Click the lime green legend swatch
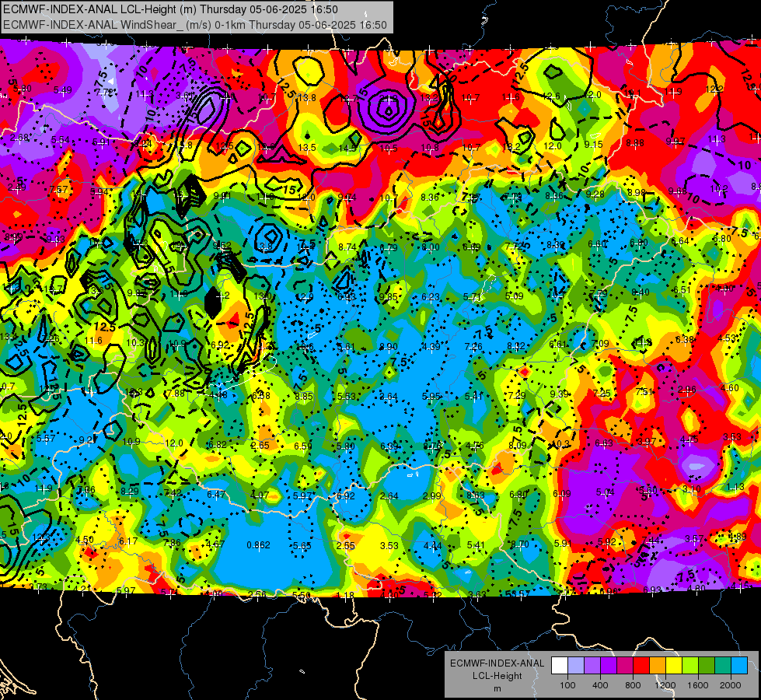This screenshot has width=761, height=700. pyautogui.click(x=690, y=665)
